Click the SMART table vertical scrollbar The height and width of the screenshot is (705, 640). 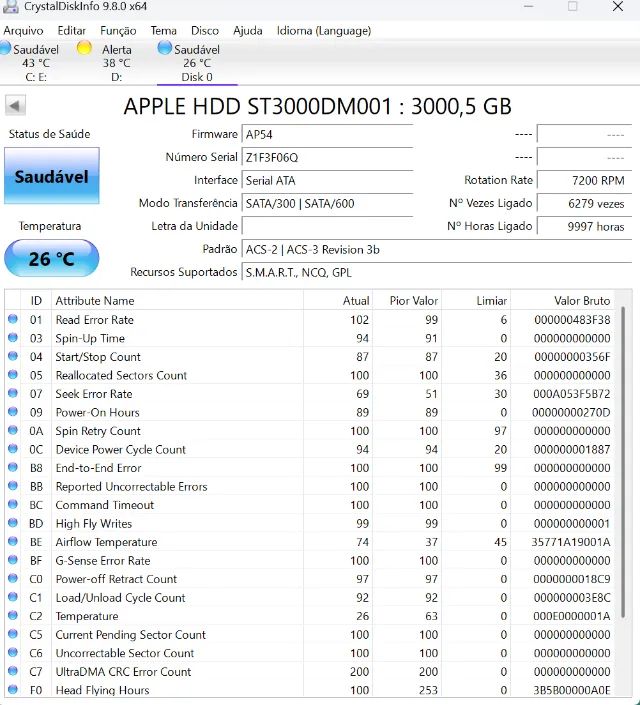623,462
